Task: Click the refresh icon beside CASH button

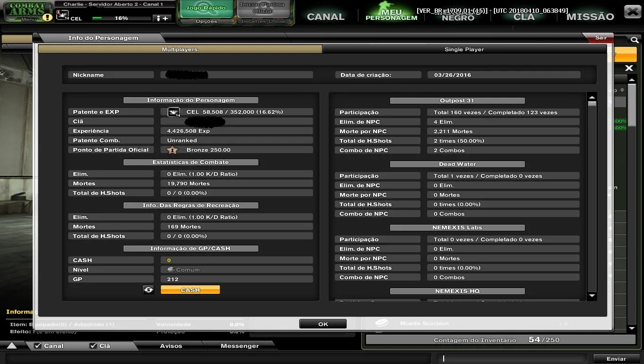Action: (x=148, y=290)
